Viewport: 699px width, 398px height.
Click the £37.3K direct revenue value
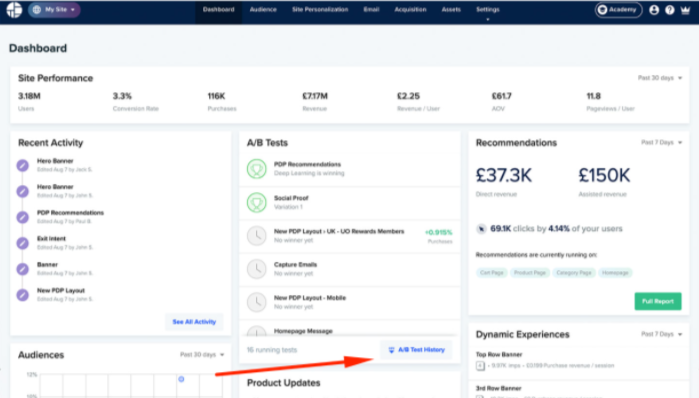click(504, 176)
